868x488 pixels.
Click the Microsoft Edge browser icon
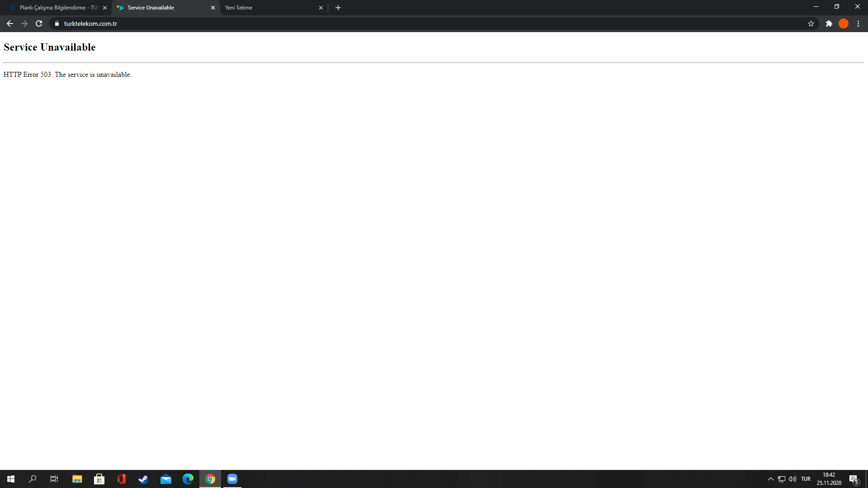click(x=189, y=479)
